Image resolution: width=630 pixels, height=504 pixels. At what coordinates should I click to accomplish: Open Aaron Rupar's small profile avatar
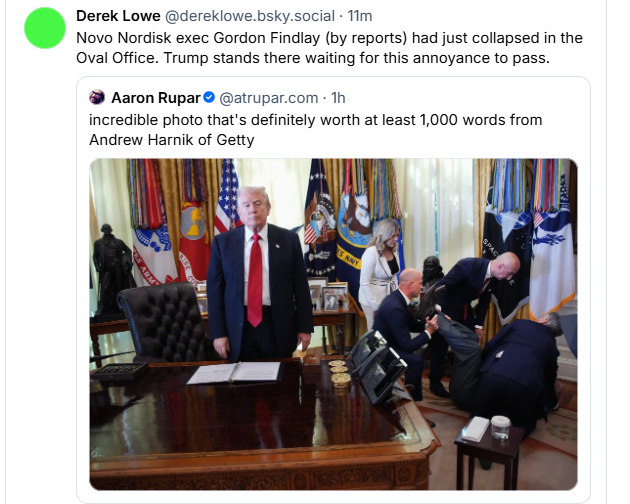pyautogui.click(x=97, y=97)
